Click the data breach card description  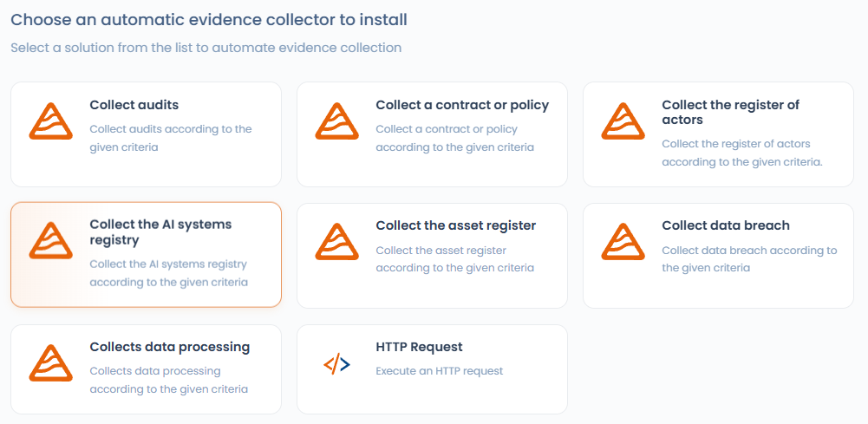[x=749, y=259]
